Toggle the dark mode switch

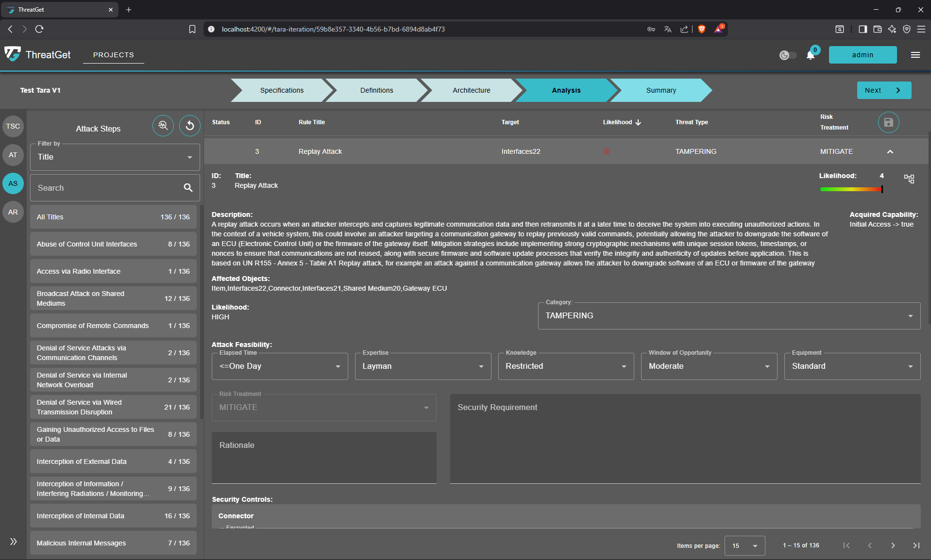[x=788, y=55]
